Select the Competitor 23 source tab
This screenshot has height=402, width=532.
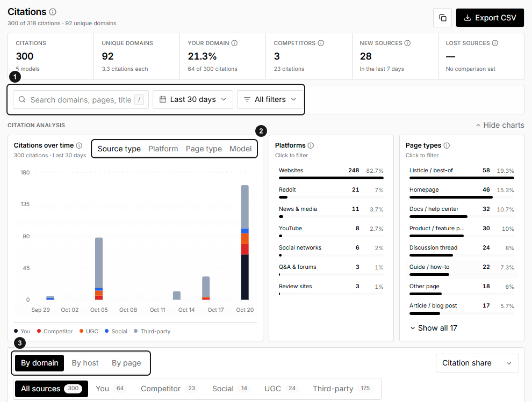(x=169, y=389)
